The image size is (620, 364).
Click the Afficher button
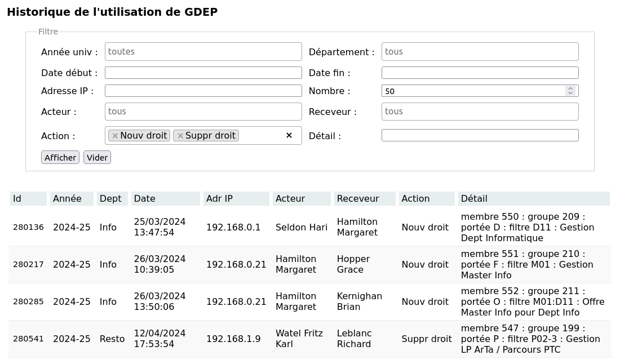pos(60,157)
